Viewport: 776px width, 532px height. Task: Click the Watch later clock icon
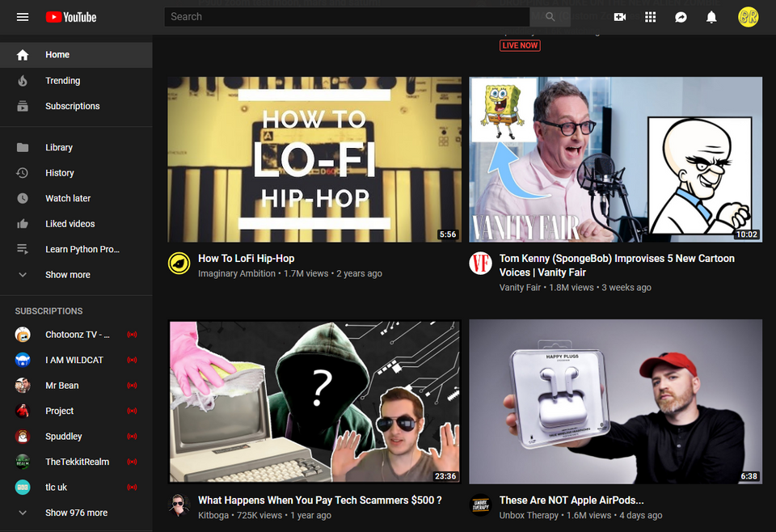pos(23,198)
